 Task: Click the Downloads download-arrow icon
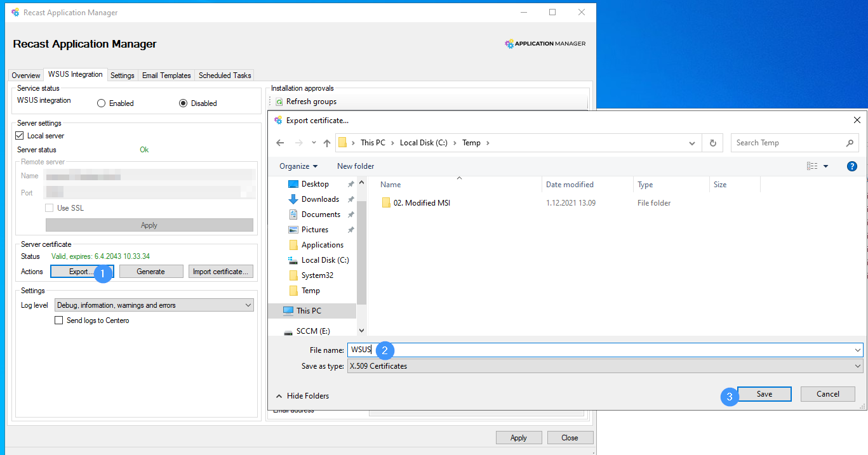pyautogui.click(x=293, y=199)
